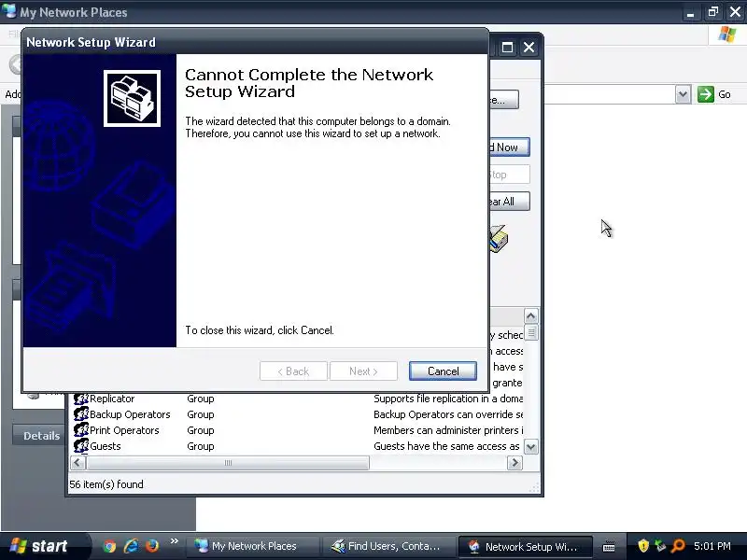Click the Guests have the same access description
Image resolution: width=747 pixels, height=560 pixels.
tap(446, 446)
